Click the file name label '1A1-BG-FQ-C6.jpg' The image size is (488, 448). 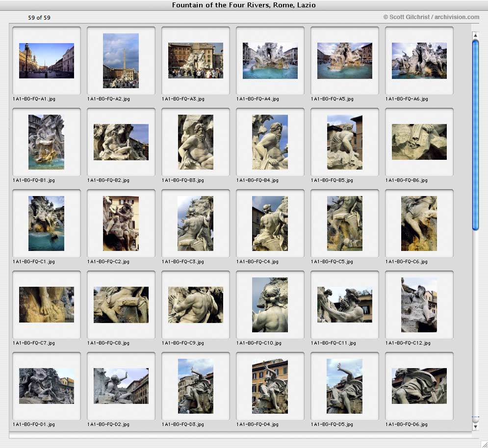click(x=407, y=262)
